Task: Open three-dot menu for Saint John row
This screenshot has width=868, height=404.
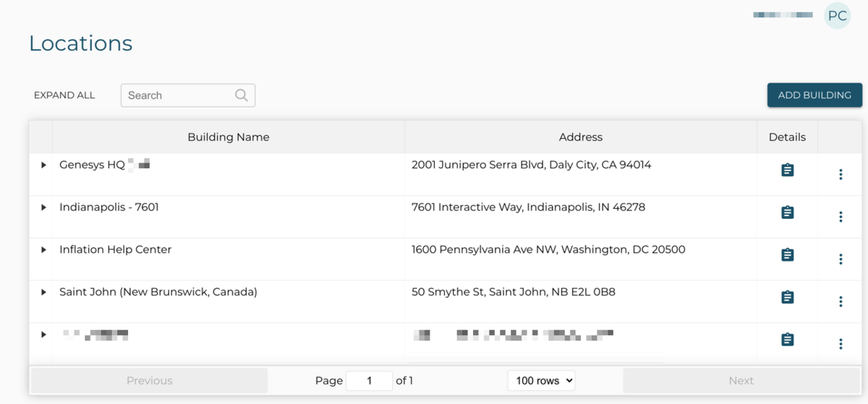Action: tap(841, 301)
